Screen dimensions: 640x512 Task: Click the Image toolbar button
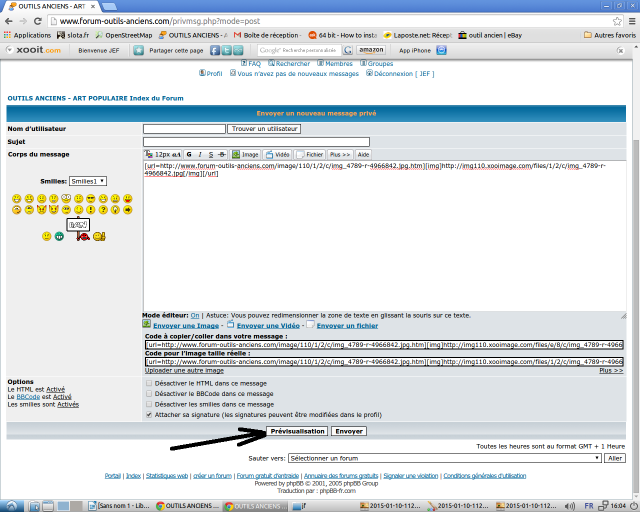(246, 155)
